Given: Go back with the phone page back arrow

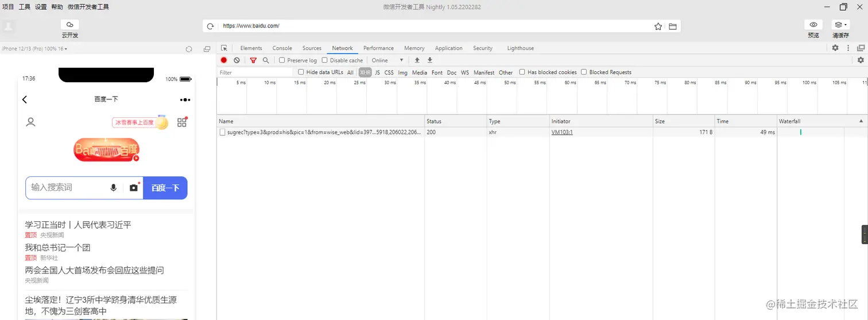Looking at the screenshot, I should coord(25,99).
